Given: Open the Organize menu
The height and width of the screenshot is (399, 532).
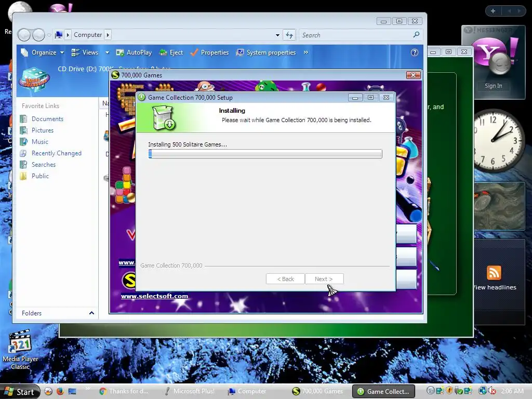Looking at the screenshot, I should (43, 52).
